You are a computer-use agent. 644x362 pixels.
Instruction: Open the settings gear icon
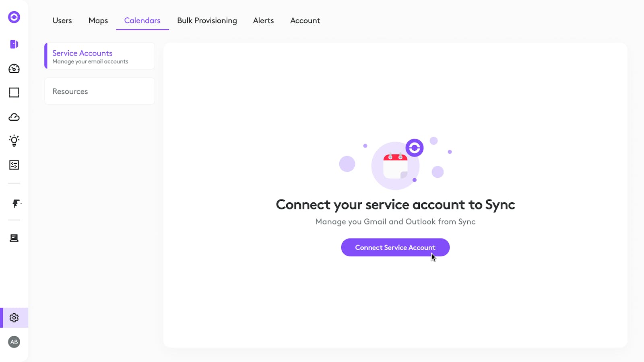[x=14, y=318]
